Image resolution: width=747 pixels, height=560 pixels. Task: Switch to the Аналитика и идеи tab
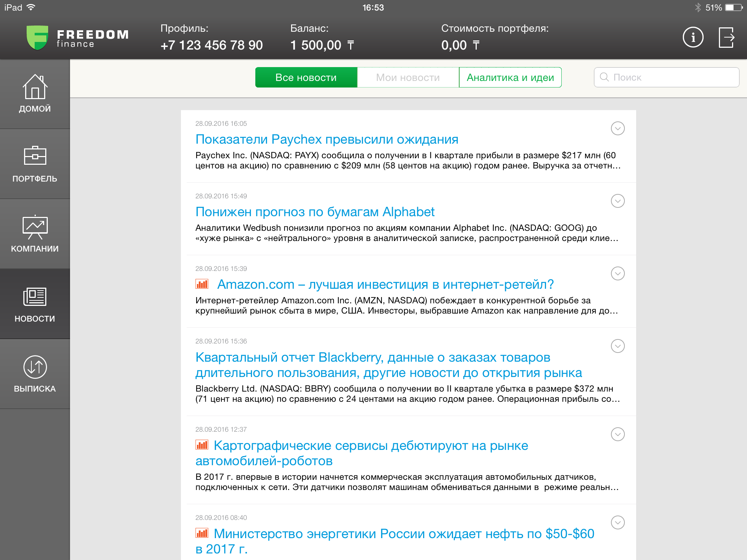(510, 77)
